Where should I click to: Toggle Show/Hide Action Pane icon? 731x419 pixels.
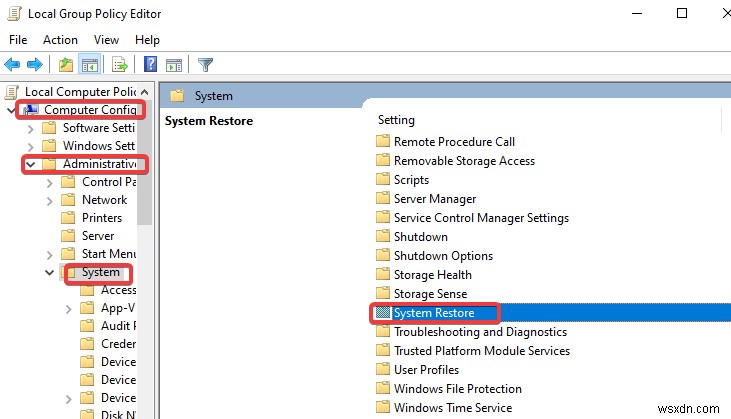[172, 65]
